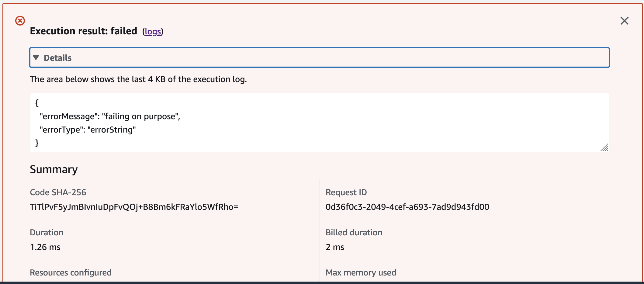The height and width of the screenshot is (284, 644).
Task: Click the Execution result: failed heading
Action: tap(83, 31)
